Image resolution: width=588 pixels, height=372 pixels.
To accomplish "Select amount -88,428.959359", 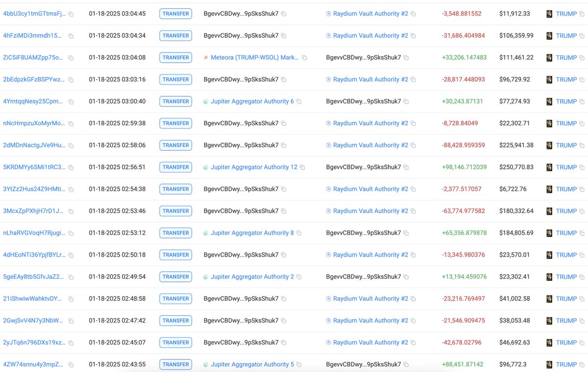I will pos(464,145).
